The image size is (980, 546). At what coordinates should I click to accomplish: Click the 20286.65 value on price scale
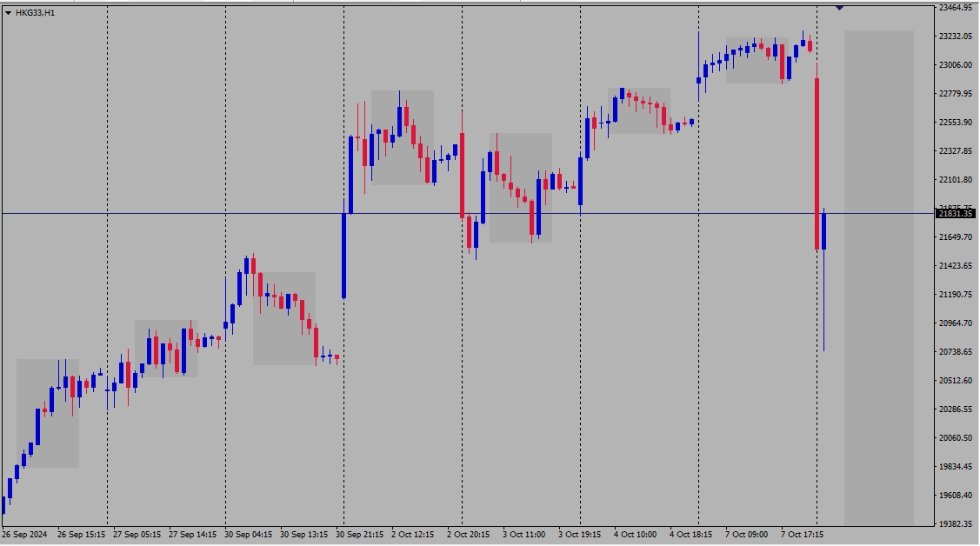tap(956, 409)
